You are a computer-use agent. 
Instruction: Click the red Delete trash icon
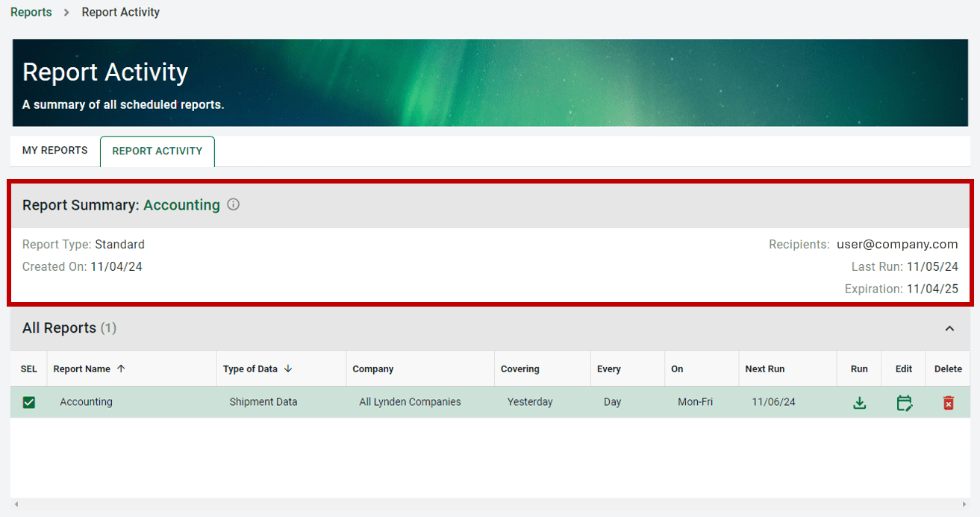[x=948, y=403]
